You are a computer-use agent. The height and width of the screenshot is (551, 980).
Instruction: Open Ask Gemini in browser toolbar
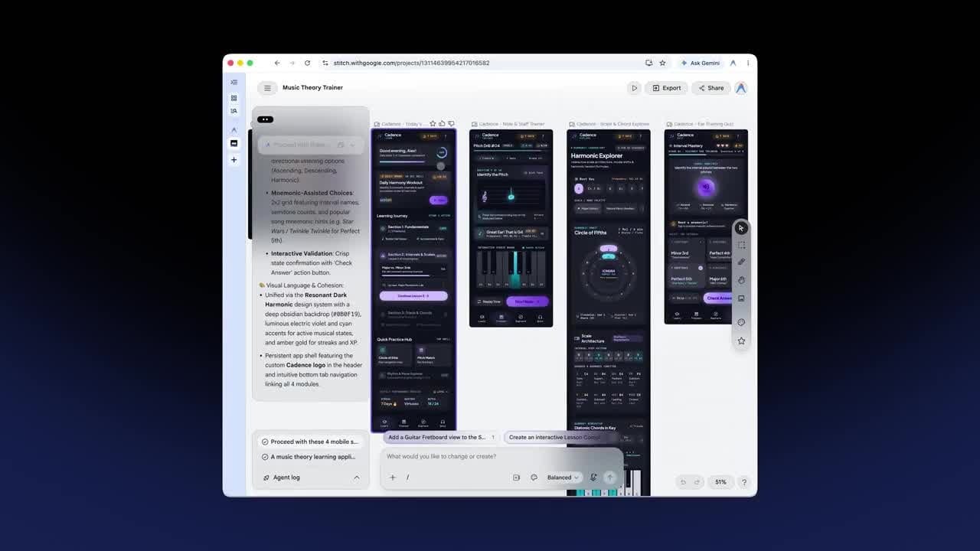pyautogui.click(x=700, y=63)
